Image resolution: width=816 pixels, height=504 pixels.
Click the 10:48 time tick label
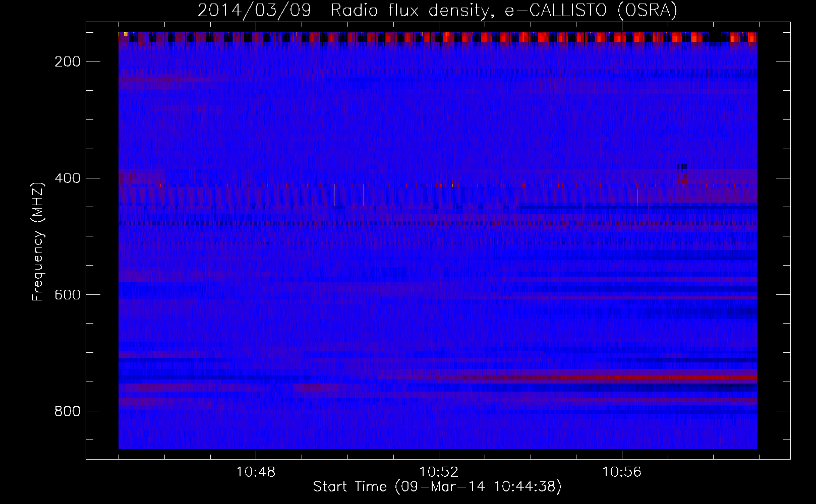(256, 472)
